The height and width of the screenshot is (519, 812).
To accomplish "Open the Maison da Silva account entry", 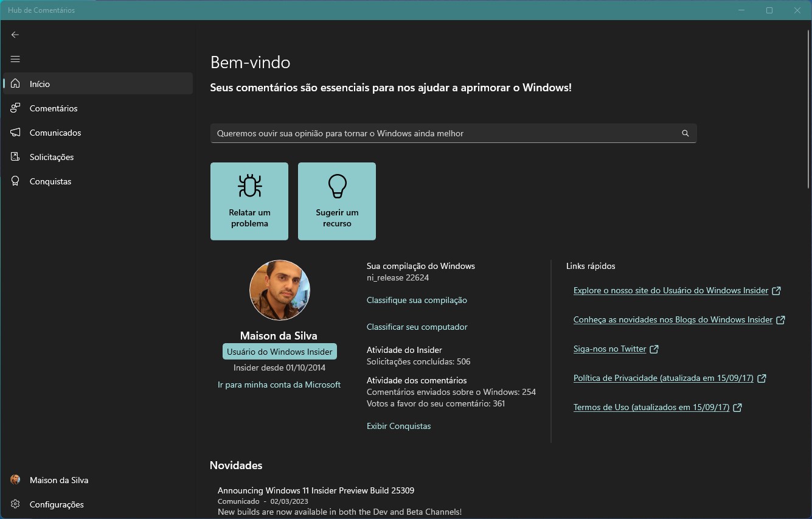I will click(x=57, y=479).
